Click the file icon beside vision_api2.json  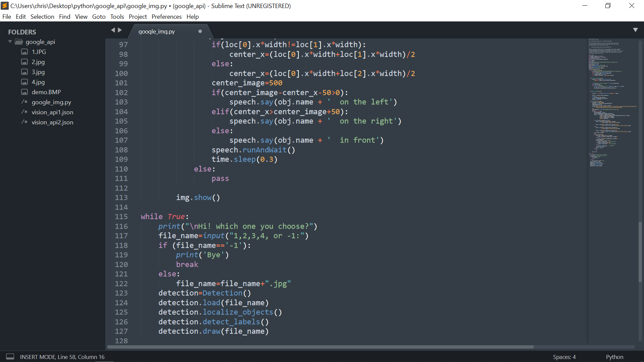(24, 122)
